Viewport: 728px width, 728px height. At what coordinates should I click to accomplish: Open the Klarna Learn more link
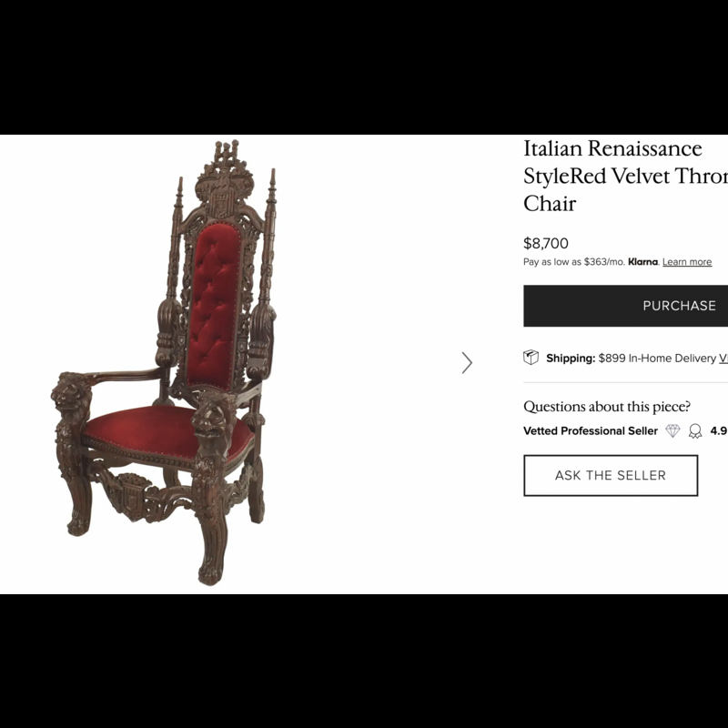click(687, 262)
